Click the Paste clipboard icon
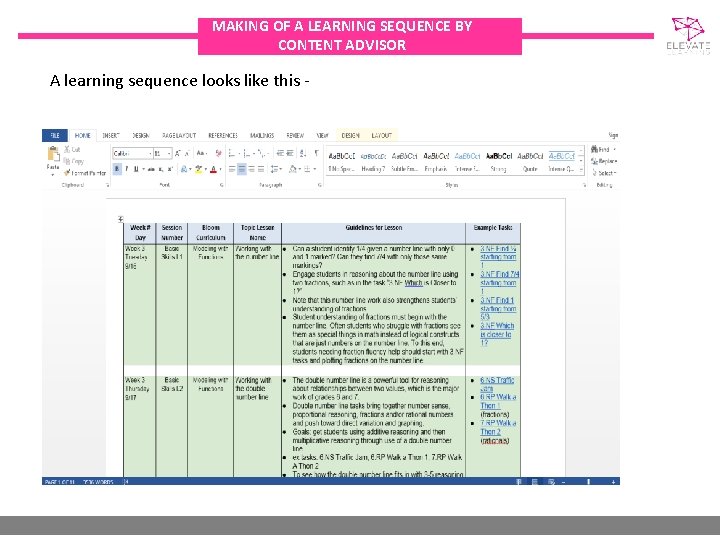 [53, 154]
